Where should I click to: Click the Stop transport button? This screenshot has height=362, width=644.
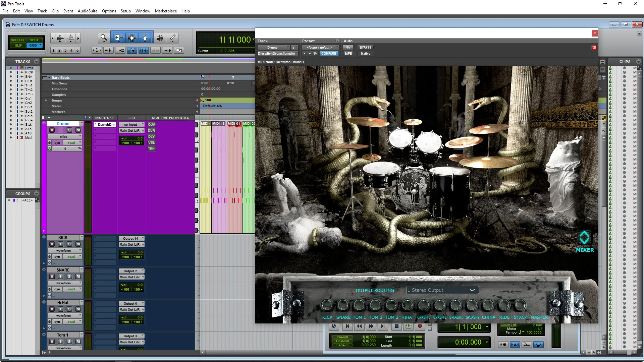pos(396,326)
